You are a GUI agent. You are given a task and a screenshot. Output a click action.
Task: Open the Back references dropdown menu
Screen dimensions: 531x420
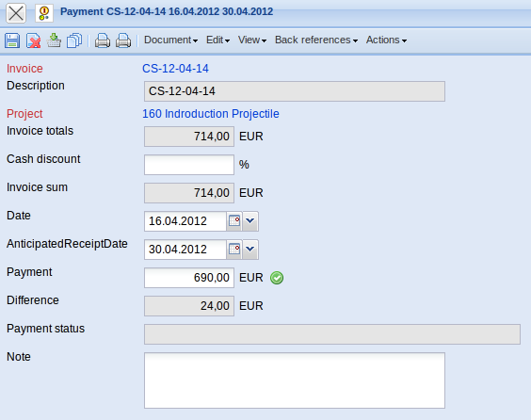tap(316, 40)
